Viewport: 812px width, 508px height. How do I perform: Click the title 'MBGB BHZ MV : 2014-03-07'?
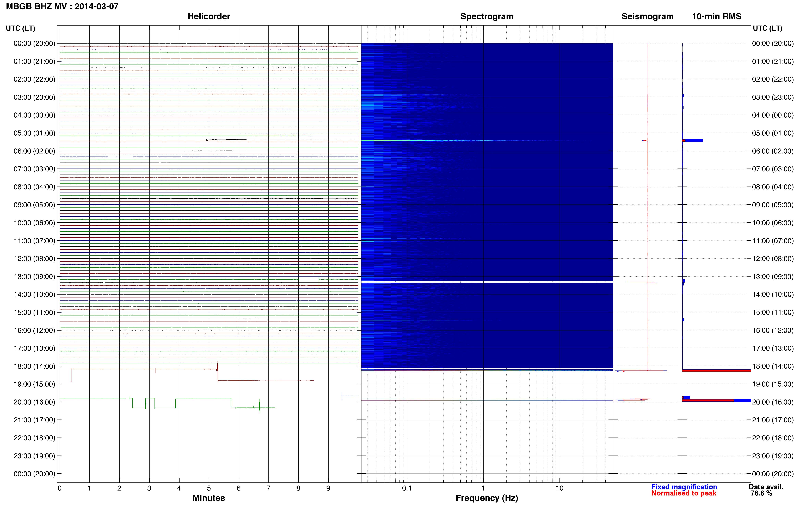point(62,6)
